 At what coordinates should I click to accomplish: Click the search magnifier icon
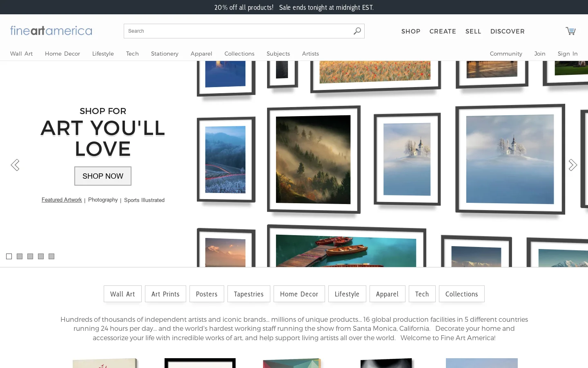(x=357, y=31)
